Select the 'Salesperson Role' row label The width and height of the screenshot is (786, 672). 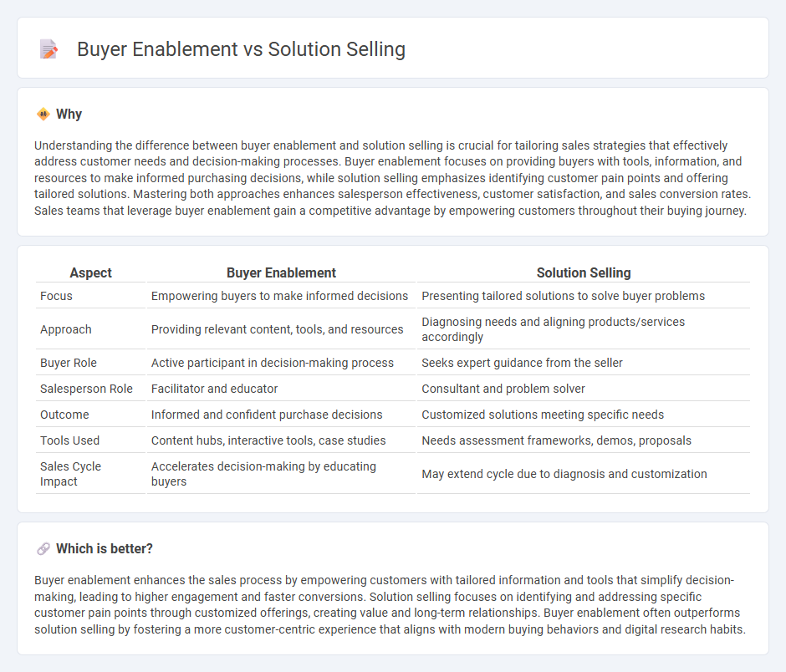(x=86, y=389)
